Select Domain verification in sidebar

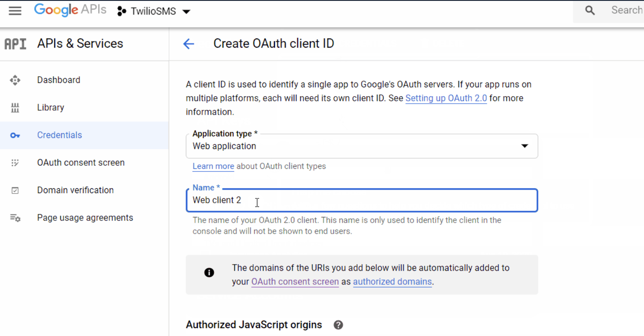(x=75, y=190)
